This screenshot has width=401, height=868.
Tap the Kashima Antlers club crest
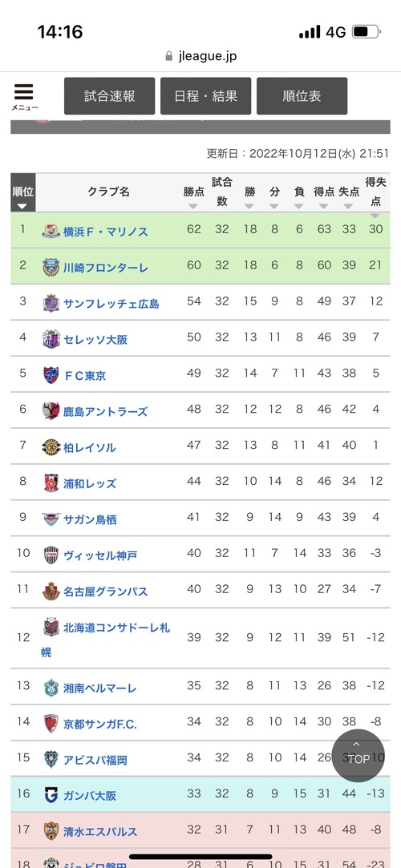click(51, 410)
